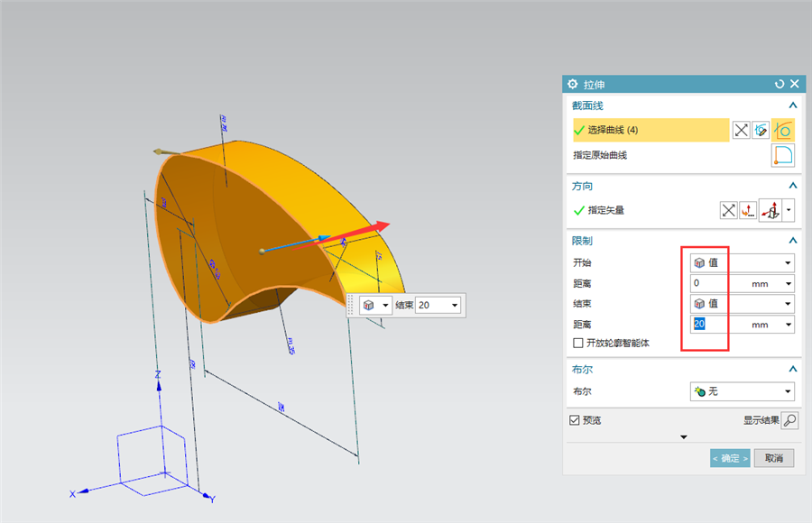This screenshot has width=812, height=523.
Task: Toggle the 预览 checkbox
Action: (x=575, y=420)
